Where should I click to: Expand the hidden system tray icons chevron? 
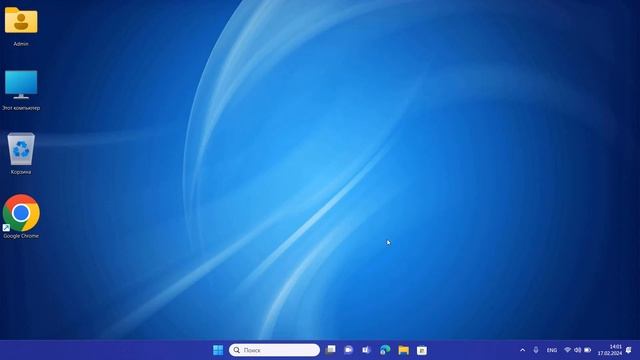(522, 350)
